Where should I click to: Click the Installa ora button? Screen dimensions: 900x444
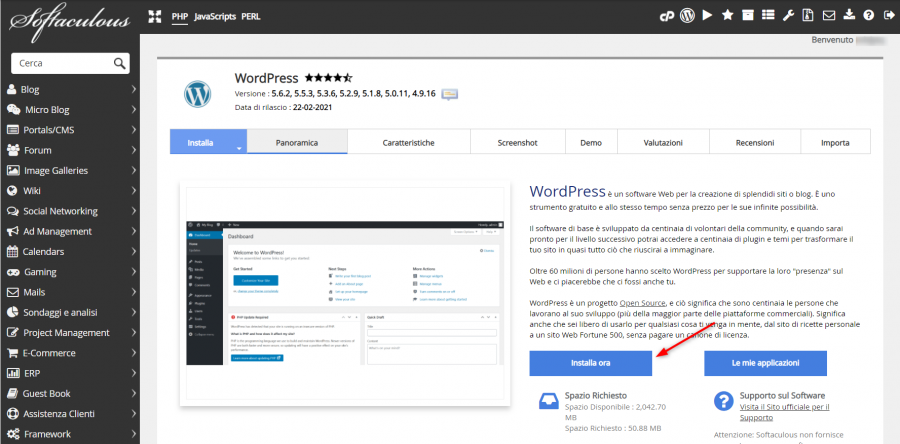click(x=591, y=363)
